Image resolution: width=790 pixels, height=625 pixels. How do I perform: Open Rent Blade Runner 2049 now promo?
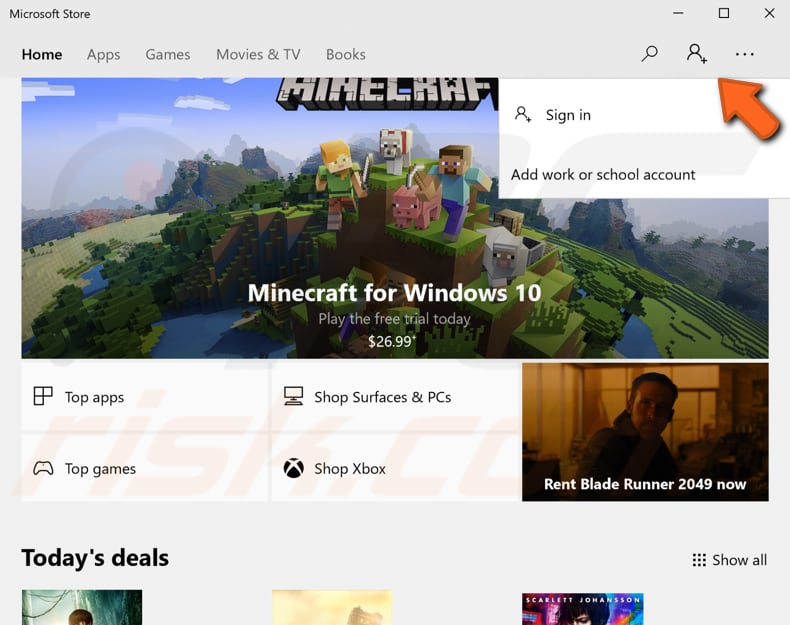pyautogui.click(x=645, y=432)
